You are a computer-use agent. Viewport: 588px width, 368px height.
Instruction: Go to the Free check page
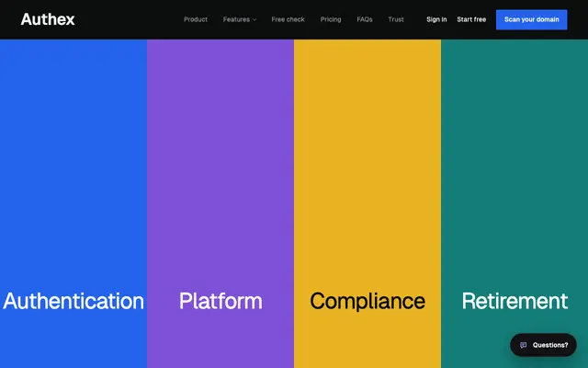coord(288,19)
